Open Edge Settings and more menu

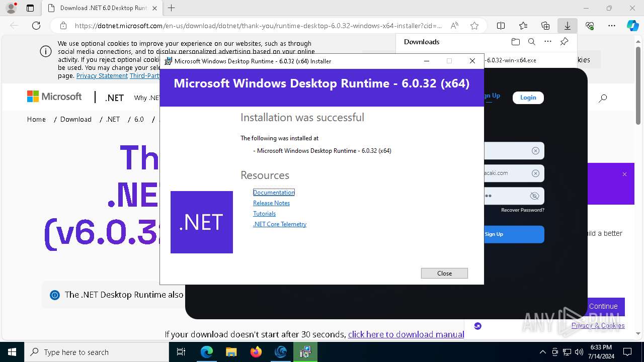(x=612, y=26)
